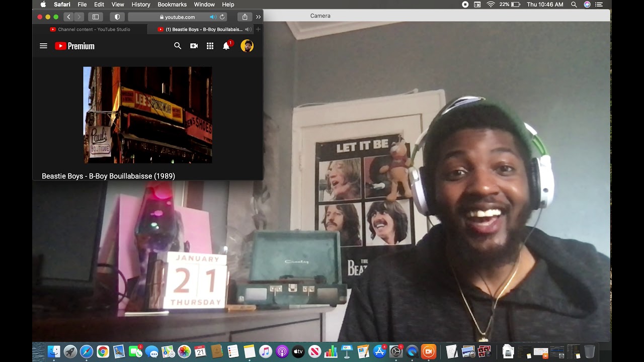The width and height of the screenshot is (644, 362).
Task: Open the Bookmarks menu
Action: [172, 5]
